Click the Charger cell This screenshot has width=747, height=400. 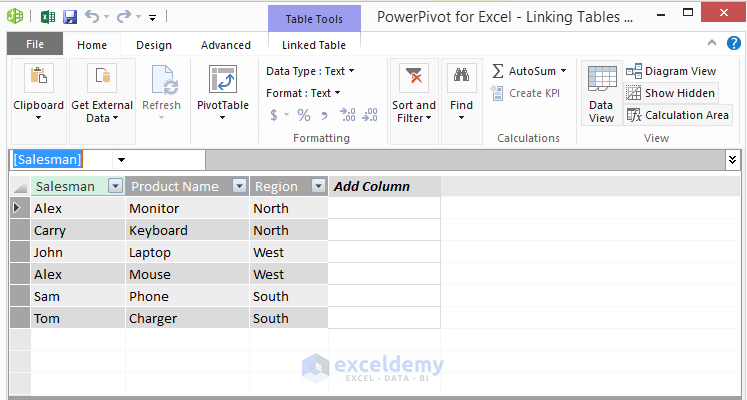point(188,318)
